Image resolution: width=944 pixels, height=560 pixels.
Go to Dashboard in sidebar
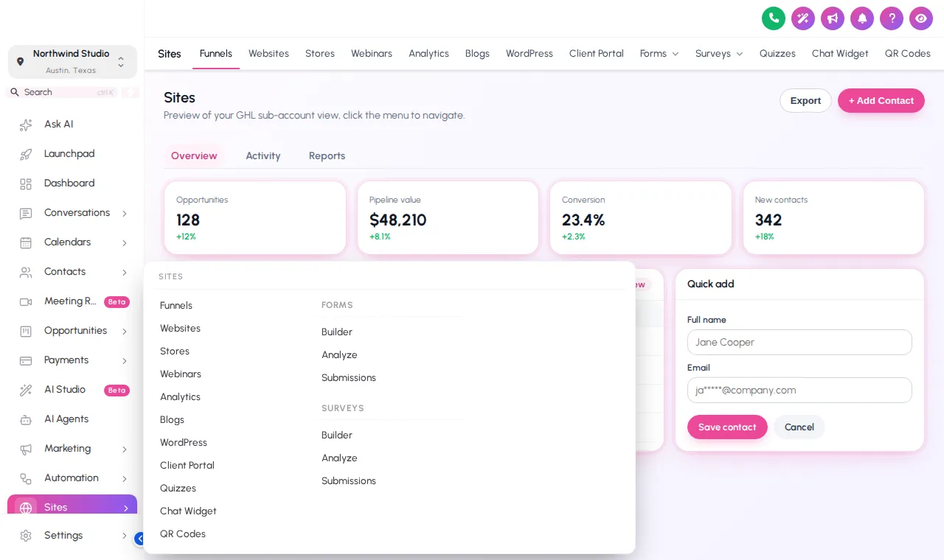click(x=72, y=183)
